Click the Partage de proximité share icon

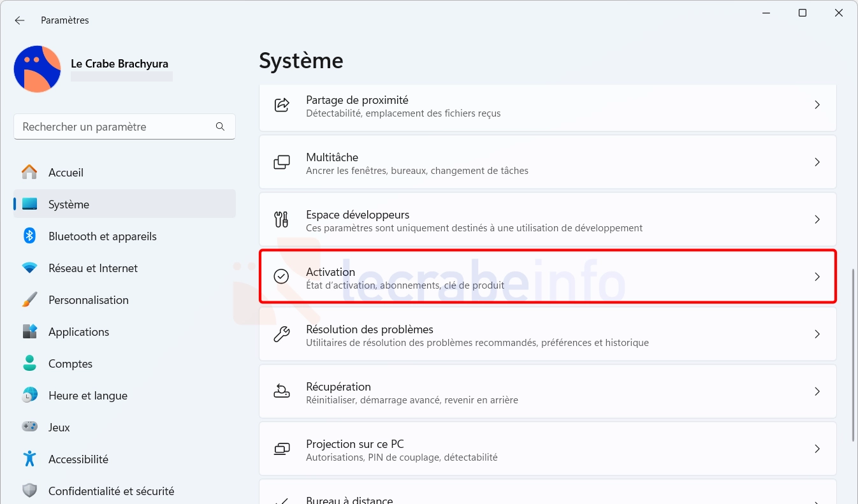coord(281,105)
